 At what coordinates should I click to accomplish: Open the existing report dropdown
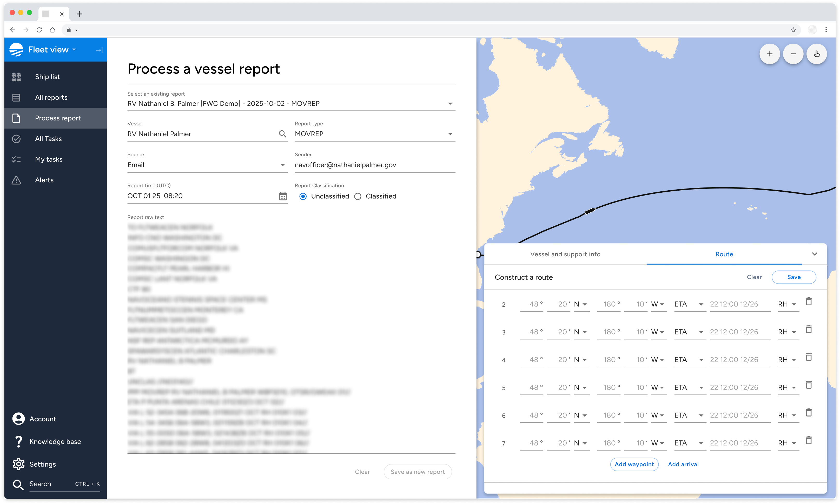click(450, 103)
